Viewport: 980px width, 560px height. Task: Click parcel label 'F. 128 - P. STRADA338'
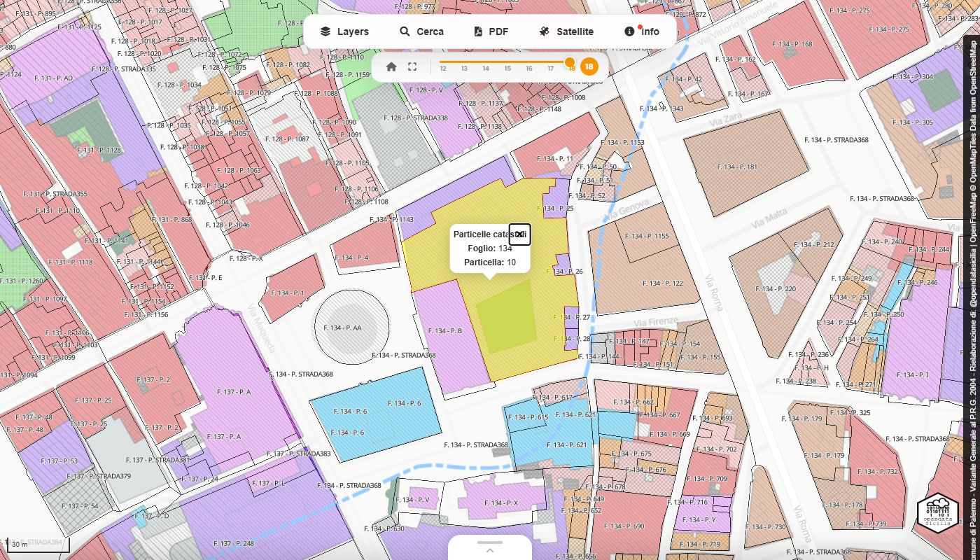pos(415,118)
